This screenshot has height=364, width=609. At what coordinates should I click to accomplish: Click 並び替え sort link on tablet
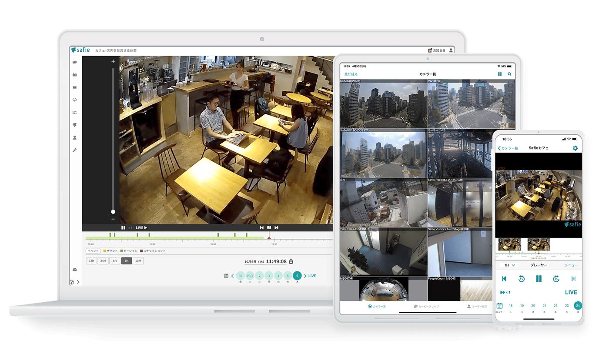click(351, 74)
